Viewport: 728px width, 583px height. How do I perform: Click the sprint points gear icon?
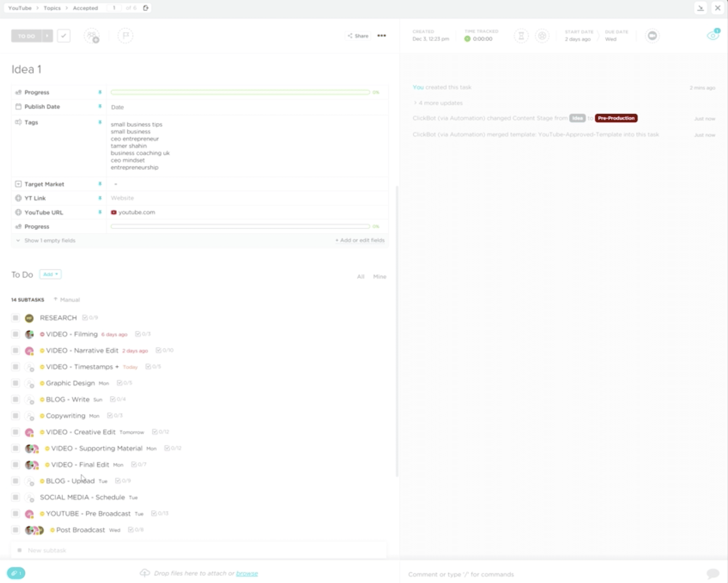(543, 35)
